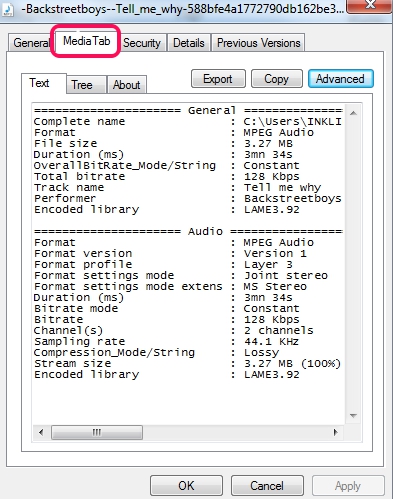Image resolution: width=393 pixels, height=499 pixels.
Task: Open the About sub-tab
Action: coord(126,85)
